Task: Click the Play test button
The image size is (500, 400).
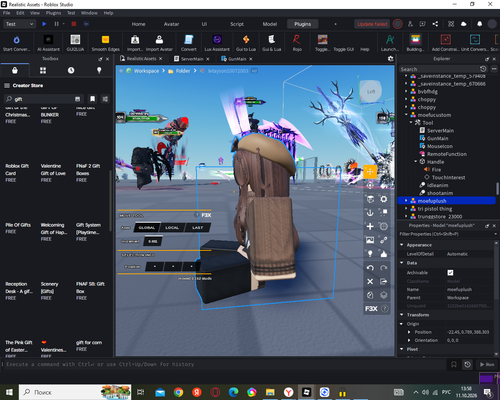Action: point(44,24)
